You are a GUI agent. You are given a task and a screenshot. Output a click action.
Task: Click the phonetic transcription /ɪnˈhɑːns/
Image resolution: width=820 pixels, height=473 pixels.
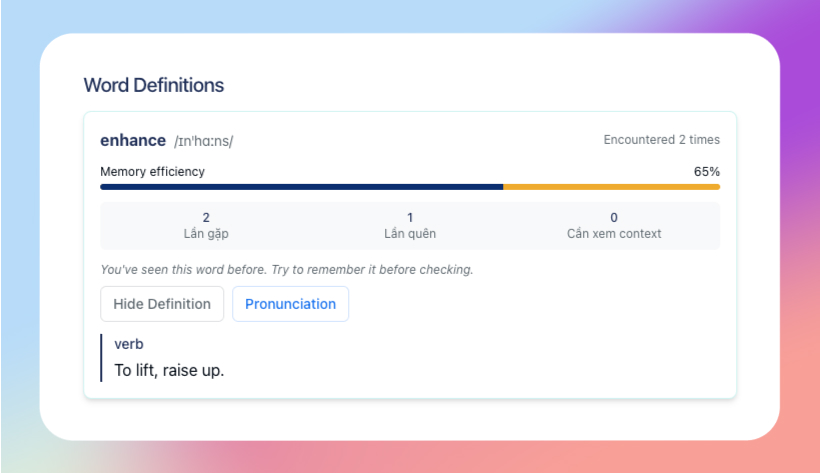point(203,141)
